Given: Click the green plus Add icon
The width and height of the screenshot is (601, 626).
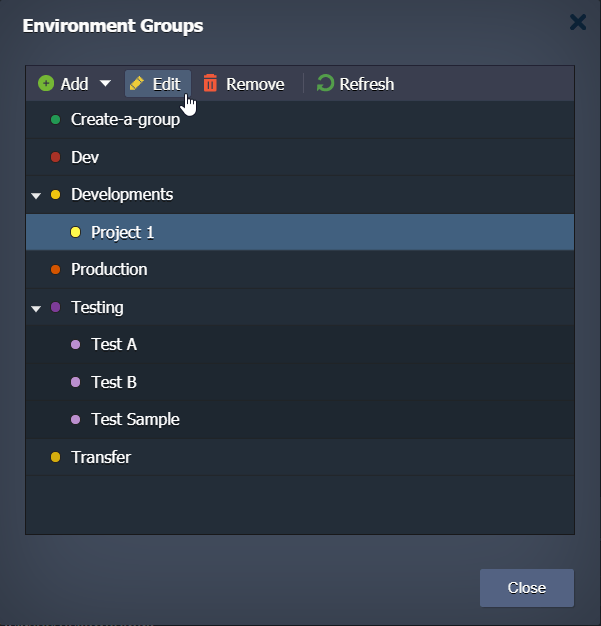Looking at the screenshot, I should tap(46, 84).
